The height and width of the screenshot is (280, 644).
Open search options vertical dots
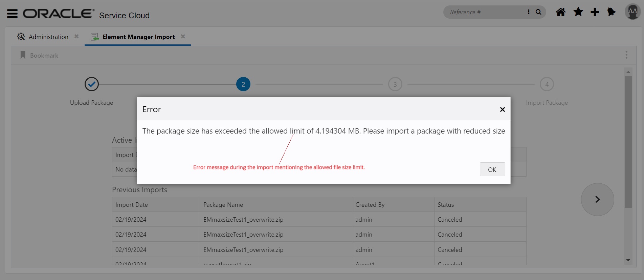(x=529, y=12)
